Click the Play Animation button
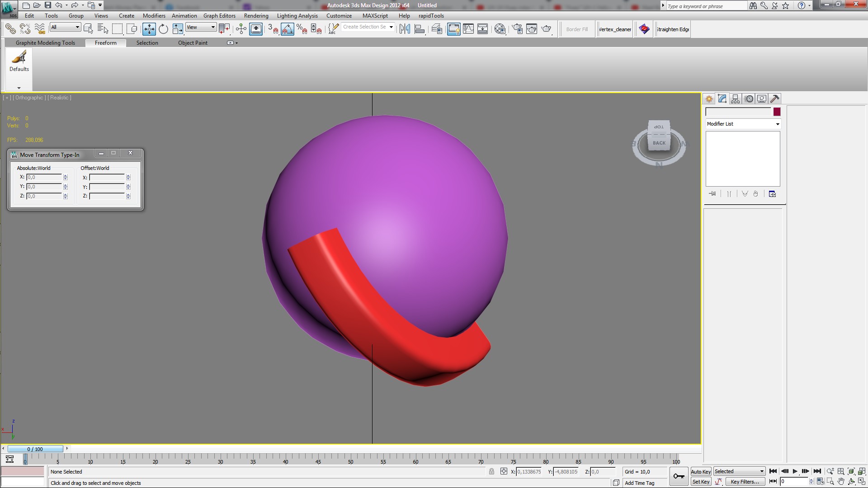 (x=795, y=472)
